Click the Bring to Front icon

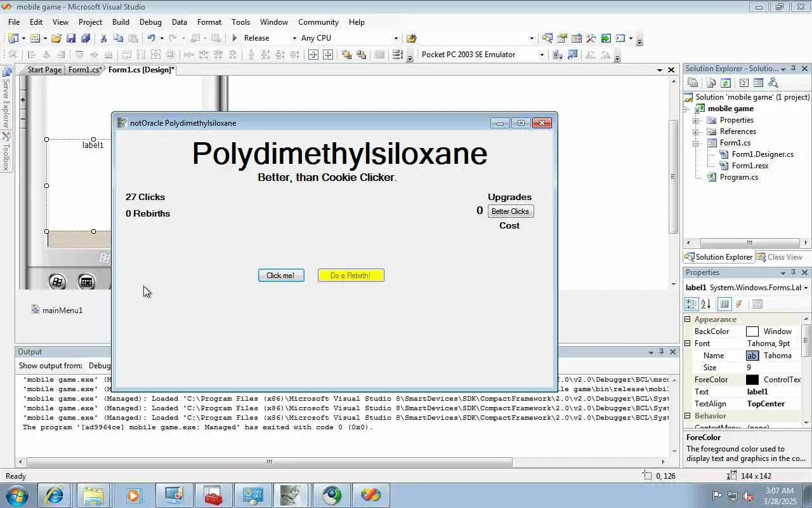coord(346,55)
